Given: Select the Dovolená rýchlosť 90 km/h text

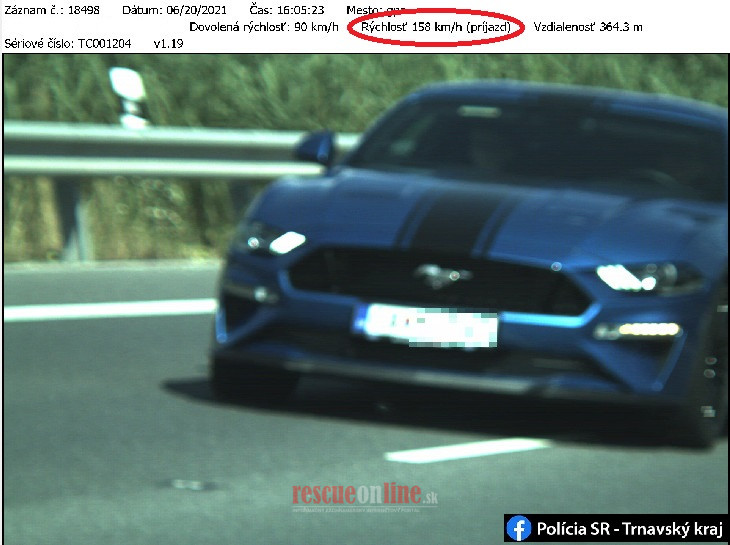Looking at the screenshot, I should [263, 28].
